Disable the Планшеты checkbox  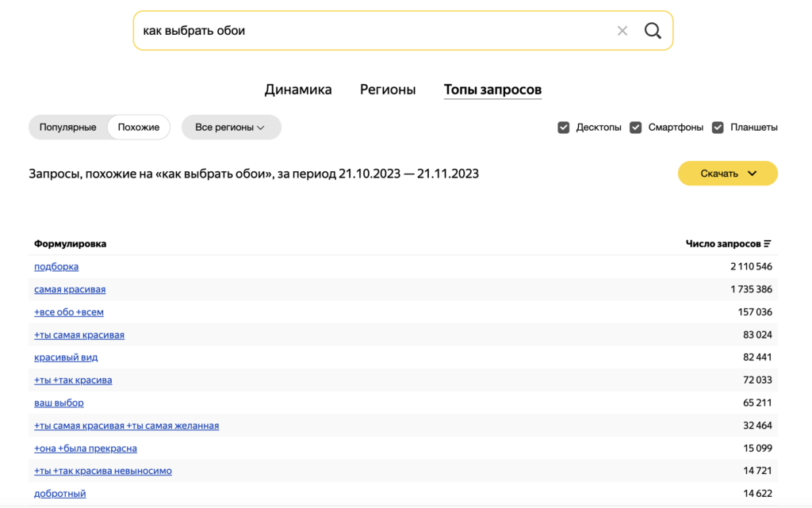pyautogui.click(x=718, y=128)
